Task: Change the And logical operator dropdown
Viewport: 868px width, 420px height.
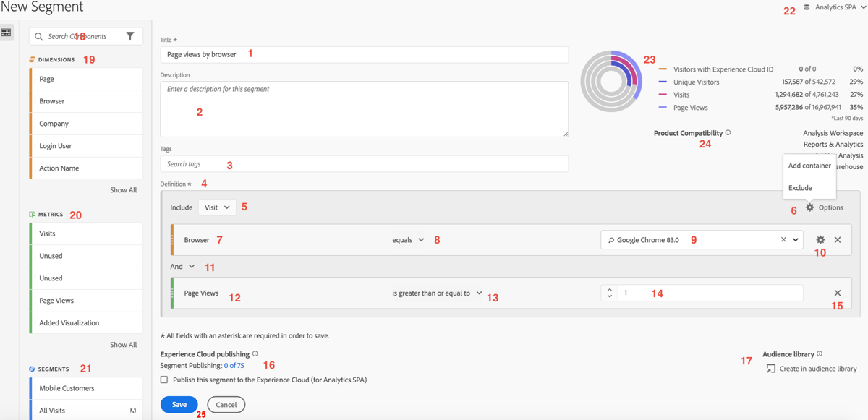Action: point(182,266)
